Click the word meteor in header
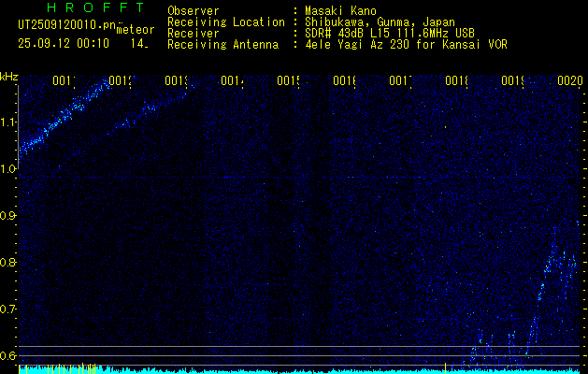The image size is (588, 374). pyautogui.click(x=136, y=30)
